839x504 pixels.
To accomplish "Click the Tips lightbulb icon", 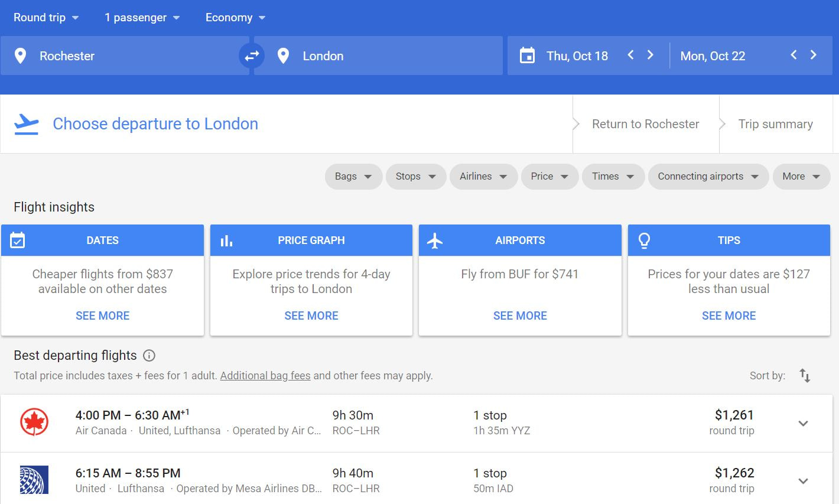I will click(644, 240).
